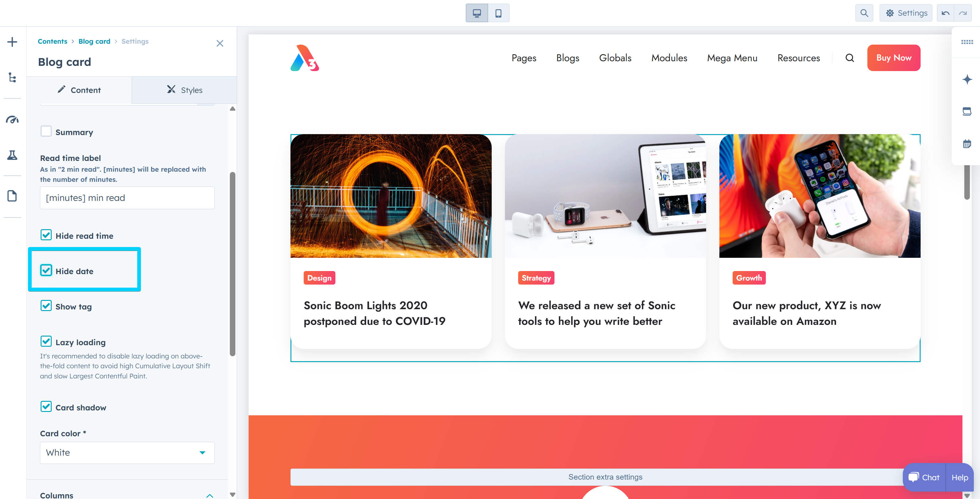Open editor Settings
The width and height of the screenshot is (980, 499).
pos(906,13)
